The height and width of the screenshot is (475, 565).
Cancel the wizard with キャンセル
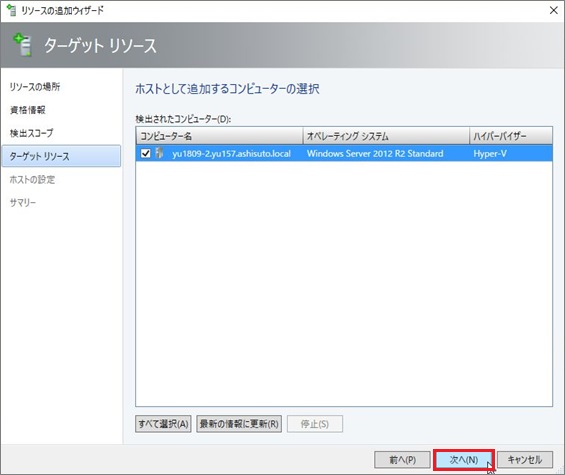525,460
